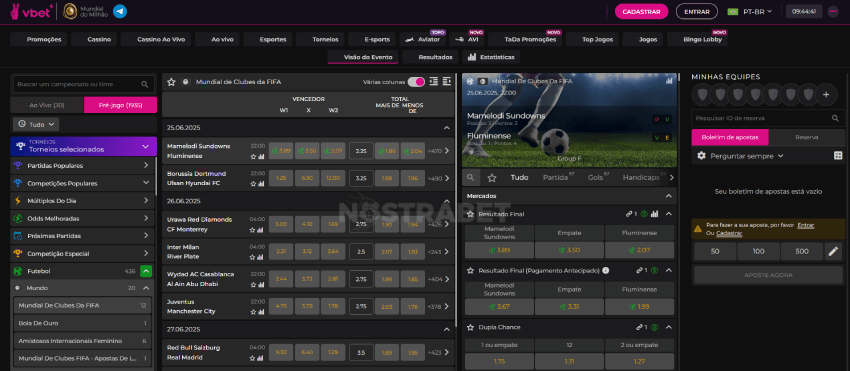Select W1 odds 1.25 for Borussia Dortmund

click(281, 178)
